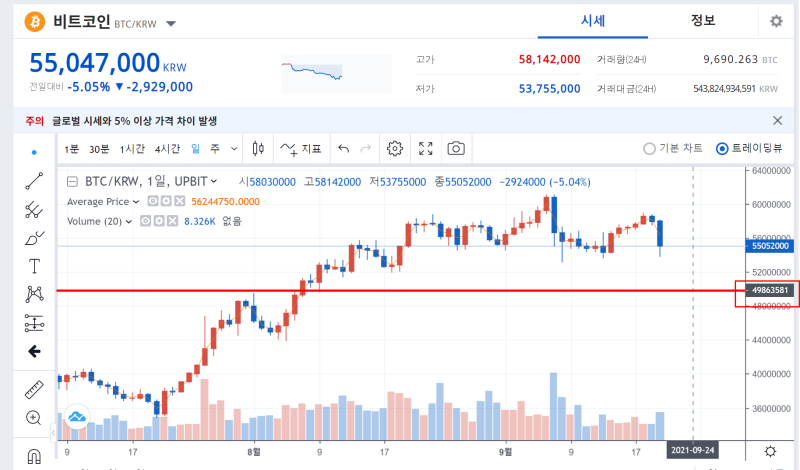Select the XABCD pattern tool
This screenshot has height=470, width=800.
pos(34,294)
